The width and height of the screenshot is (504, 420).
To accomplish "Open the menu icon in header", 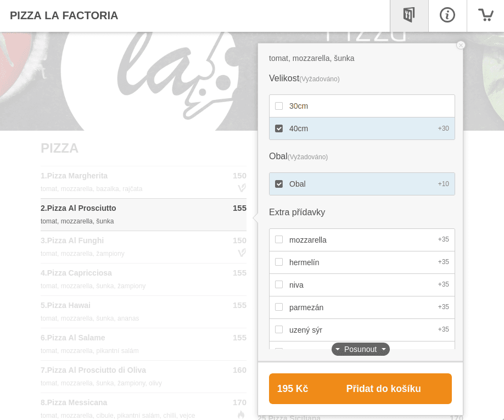I will point(409,15).
